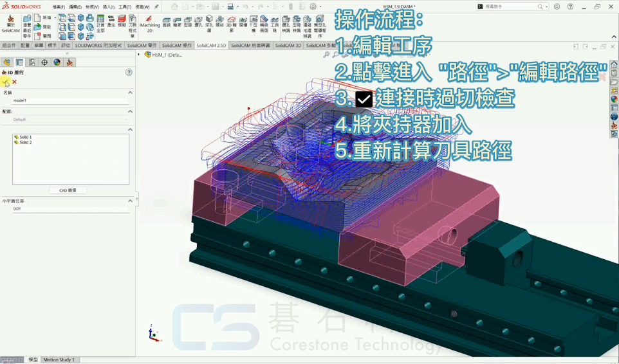619x364 pixels.
Task: Collapse the 小平面公差 section
Action: pyautogui.click(x=130, y=201)
